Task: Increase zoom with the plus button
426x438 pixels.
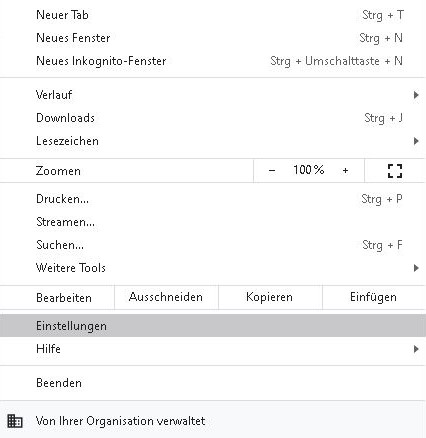Action: tap(345, 171)
